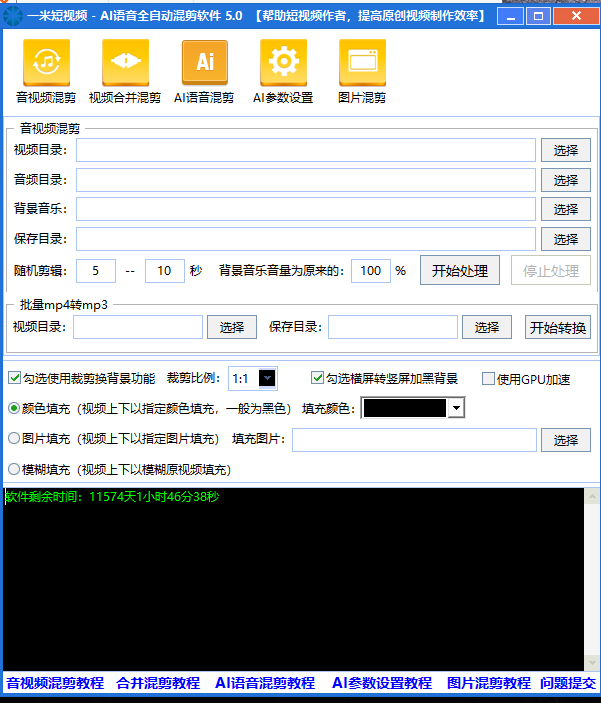The height and width of the screenshot is (703, 601).
Task: Click the 背景音乐 path input field
Action: tap(306, 209)
